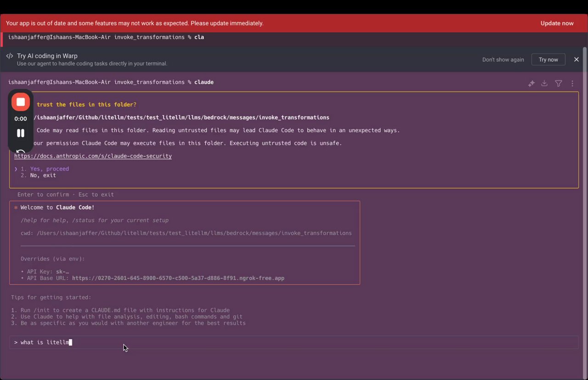
Task: Select option 2. No, exit
Action: pyautogui.click(x=39, y=175)
